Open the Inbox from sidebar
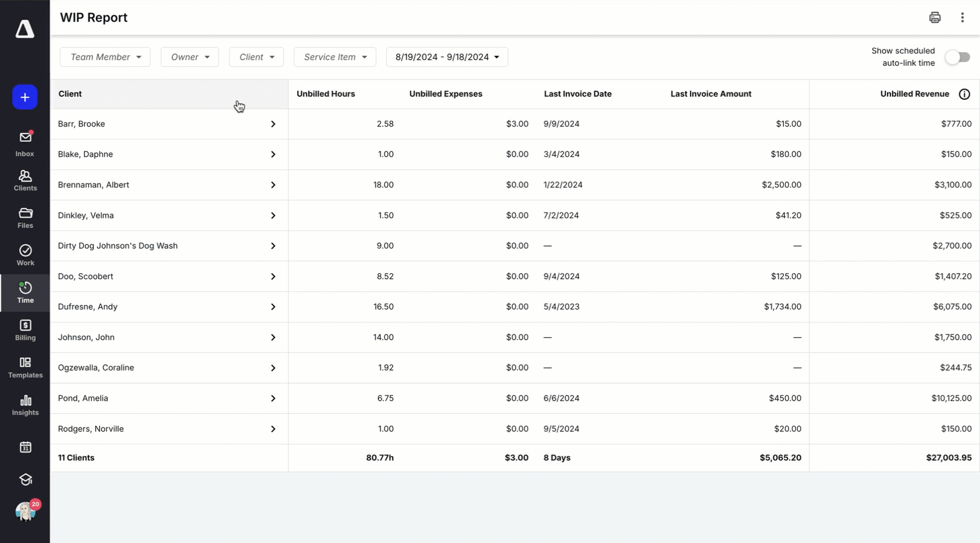The image size is (980, 543). coord(25,143)
